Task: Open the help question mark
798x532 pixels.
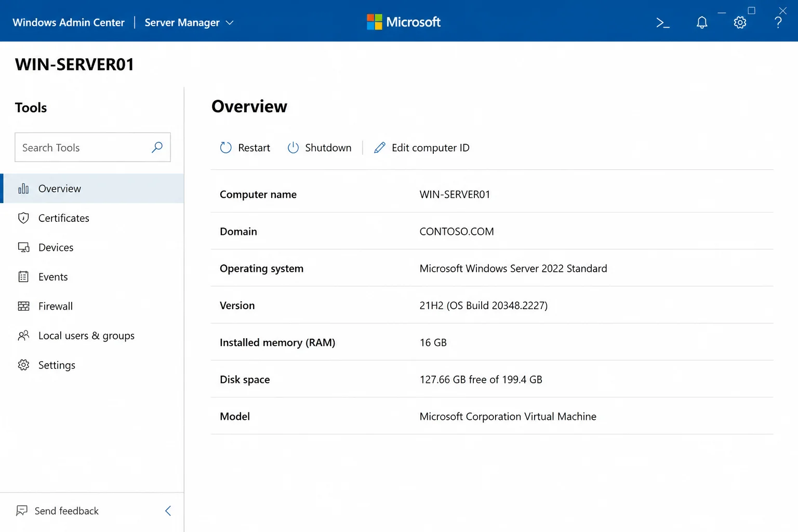Action: pos(778,22)
